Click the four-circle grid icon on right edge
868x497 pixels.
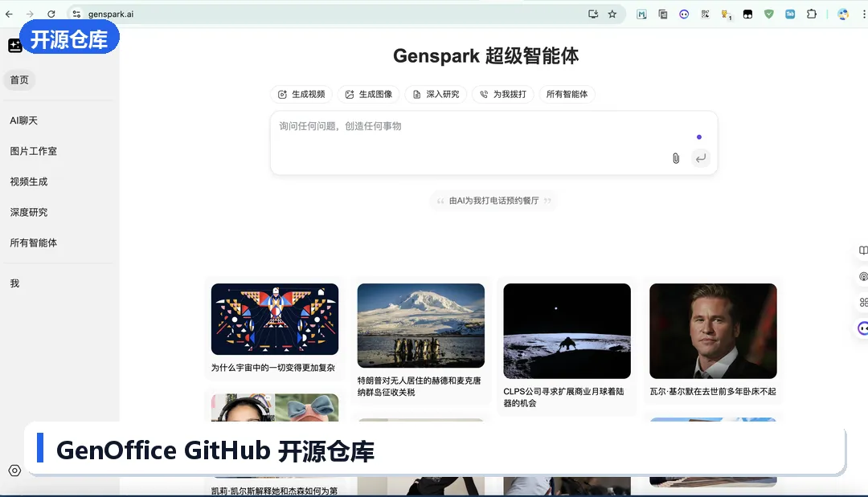tap(863, 303)
